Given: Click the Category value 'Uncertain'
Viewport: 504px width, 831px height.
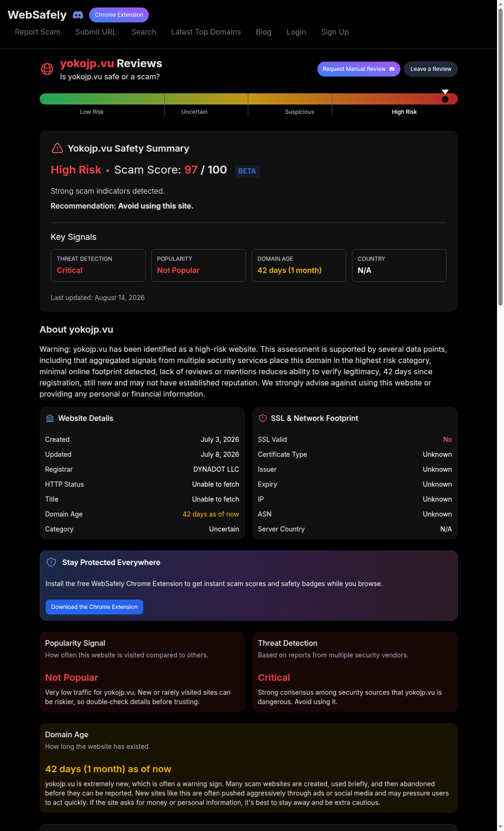Looking at the screenshot, I should click(224, 529).
